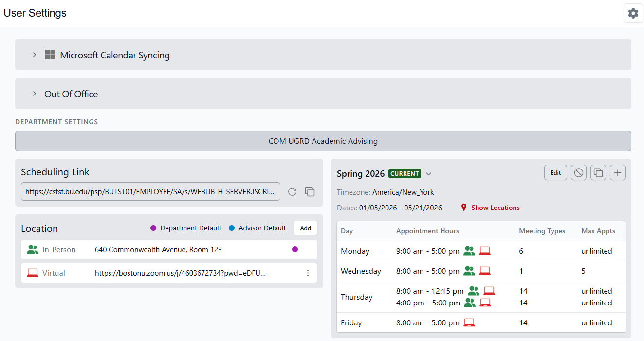
Task: Click the 640 Commonwealth Avenue address text
Action: pyautogui.click(x=158, y=250)
